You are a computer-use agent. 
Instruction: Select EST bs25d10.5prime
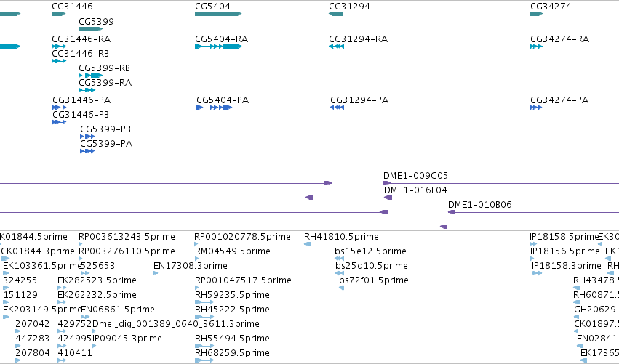(372, 266)
